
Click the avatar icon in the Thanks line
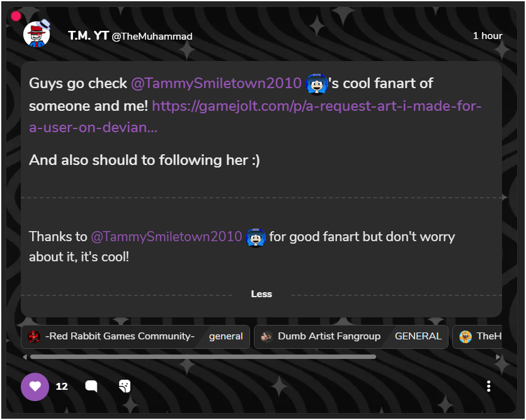[x=256, y=237]
